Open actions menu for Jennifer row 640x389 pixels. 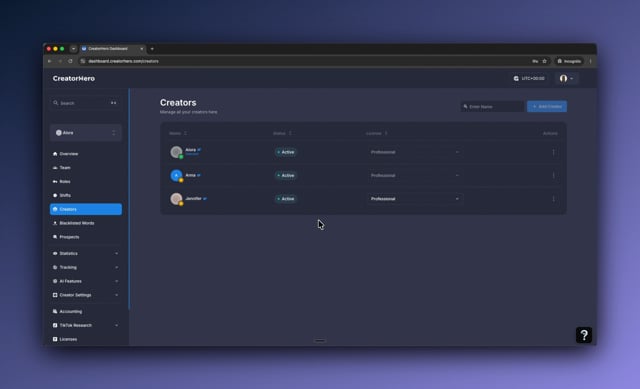click(x=553, y=199)
